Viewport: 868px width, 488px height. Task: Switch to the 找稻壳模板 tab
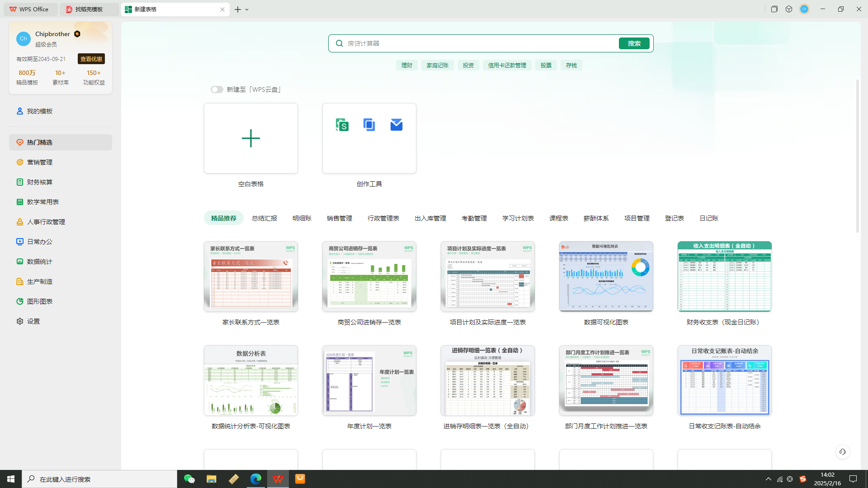pos(89,9)
